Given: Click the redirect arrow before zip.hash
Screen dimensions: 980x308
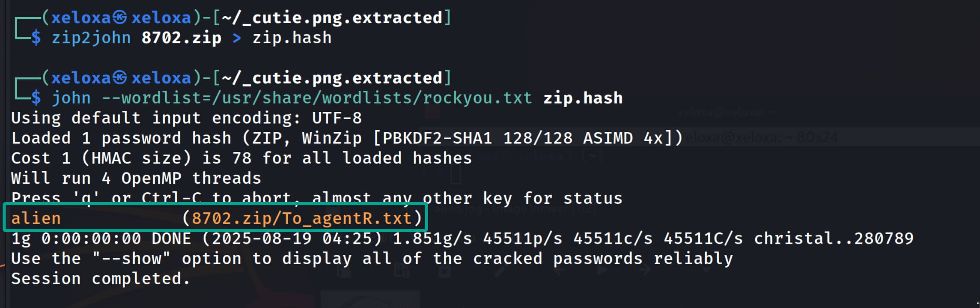Looking at the screenshot, I should [237, 38].
